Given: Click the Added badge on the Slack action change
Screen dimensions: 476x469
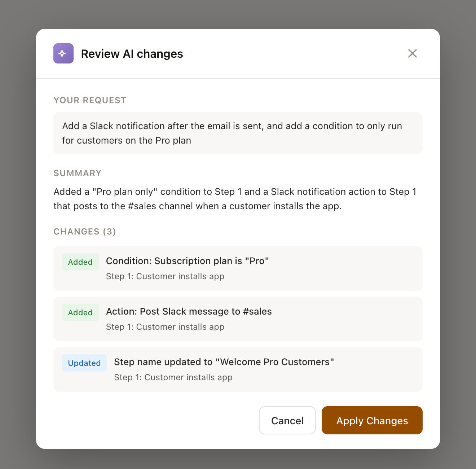Looking at the screenshot, I should click(80, 312).
